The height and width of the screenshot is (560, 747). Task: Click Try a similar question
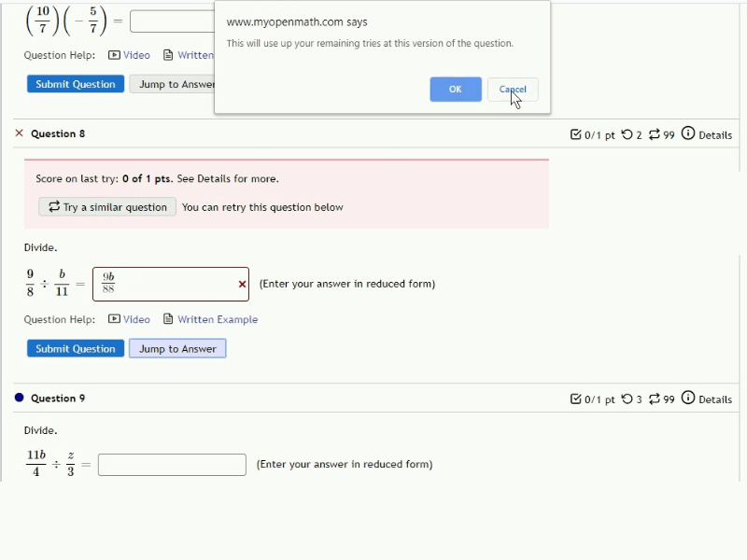coord(106,207)
